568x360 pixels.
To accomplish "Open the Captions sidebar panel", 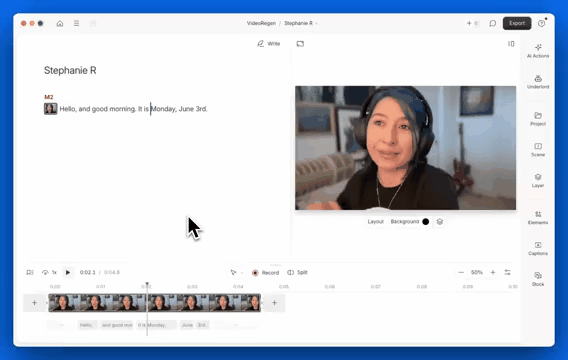I will click(538, 248).
